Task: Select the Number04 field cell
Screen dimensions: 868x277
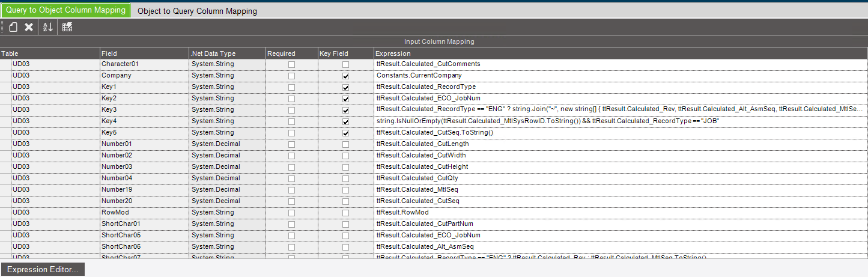Action: click(x=144, y=178)
